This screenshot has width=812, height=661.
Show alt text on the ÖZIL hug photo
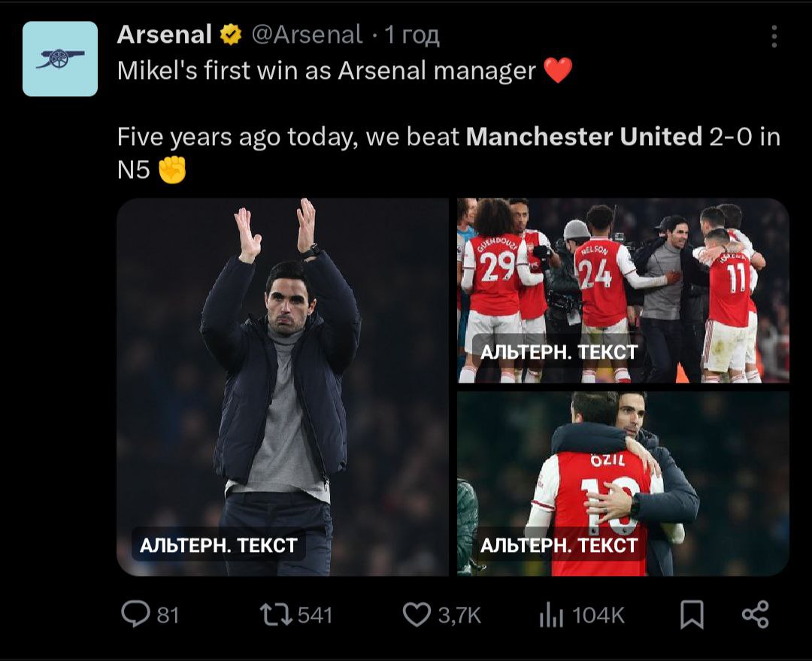coord(559,544)
